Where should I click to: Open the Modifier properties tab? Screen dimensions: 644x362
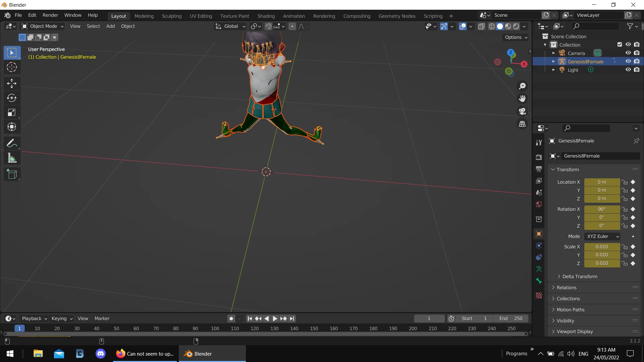539,142
